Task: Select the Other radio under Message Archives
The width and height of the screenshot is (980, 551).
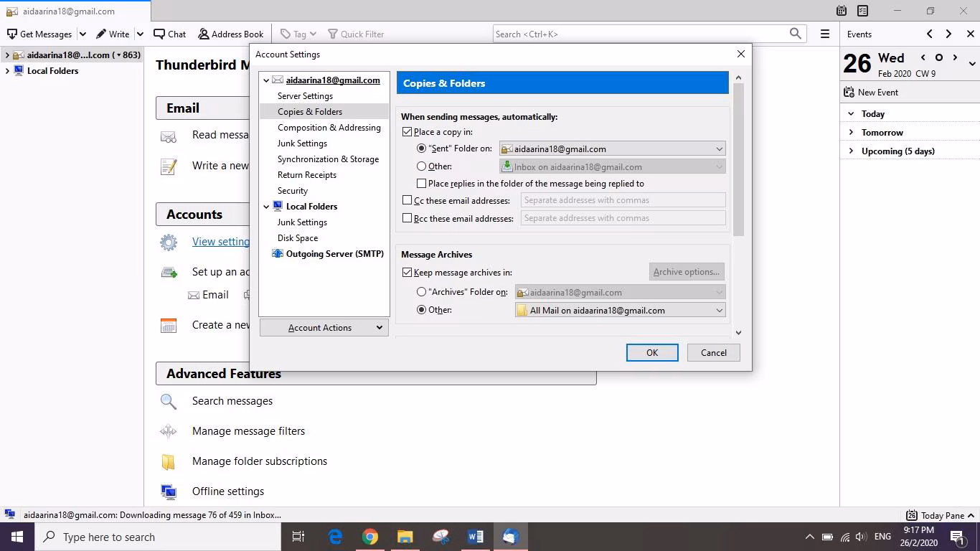Action: coord(422,310)
